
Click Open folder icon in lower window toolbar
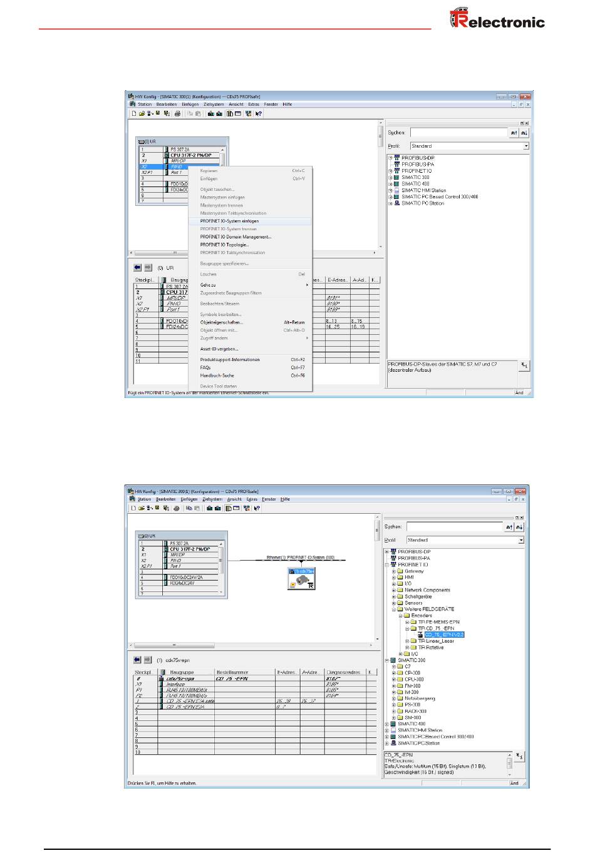[x=141, y=508]
